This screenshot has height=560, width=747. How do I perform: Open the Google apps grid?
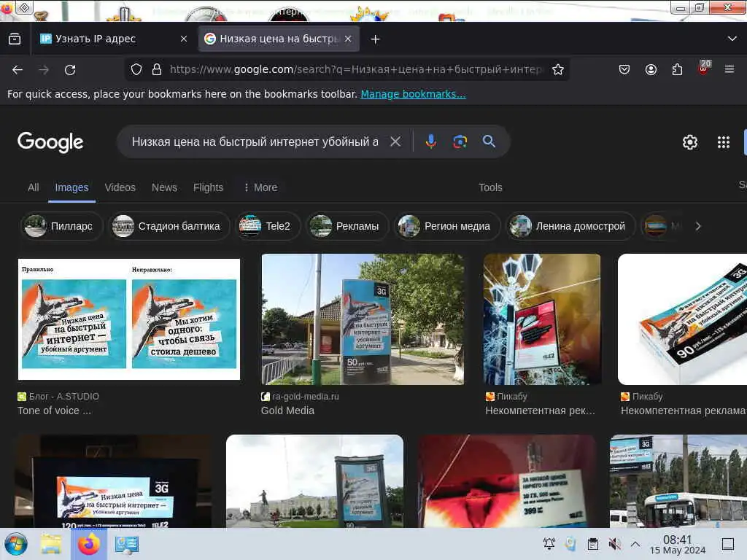click(724, 142)
